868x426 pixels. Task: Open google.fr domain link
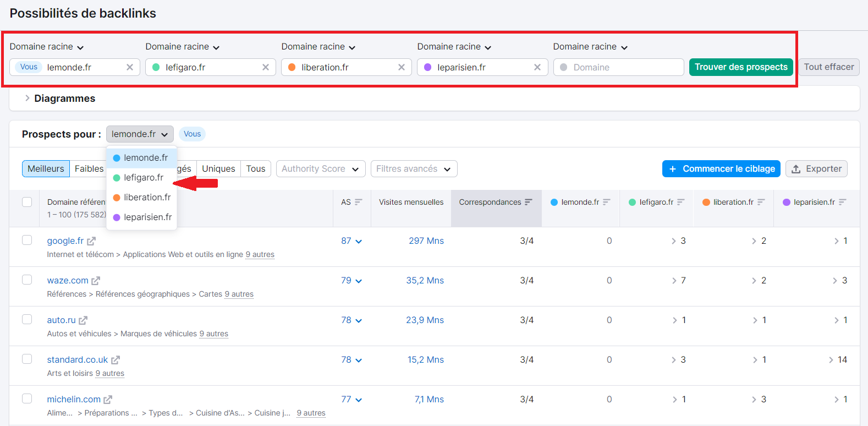(65, 241)
